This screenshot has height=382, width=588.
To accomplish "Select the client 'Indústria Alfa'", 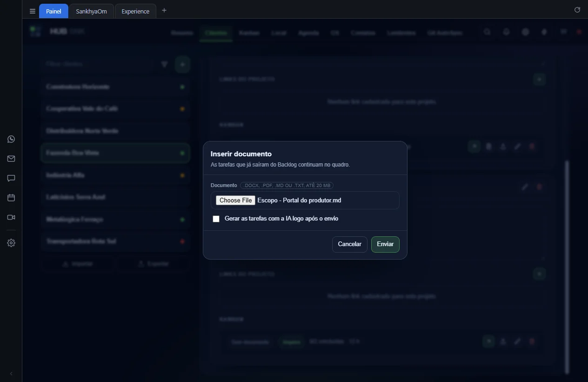I will point(115,175).
